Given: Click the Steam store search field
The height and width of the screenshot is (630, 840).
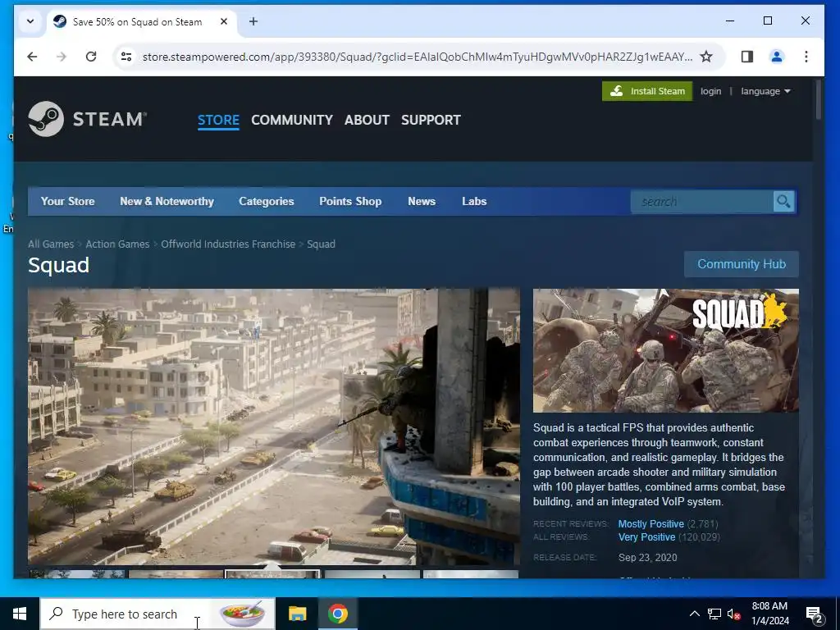Looking at the screenshot, I should tap(702, 202).
